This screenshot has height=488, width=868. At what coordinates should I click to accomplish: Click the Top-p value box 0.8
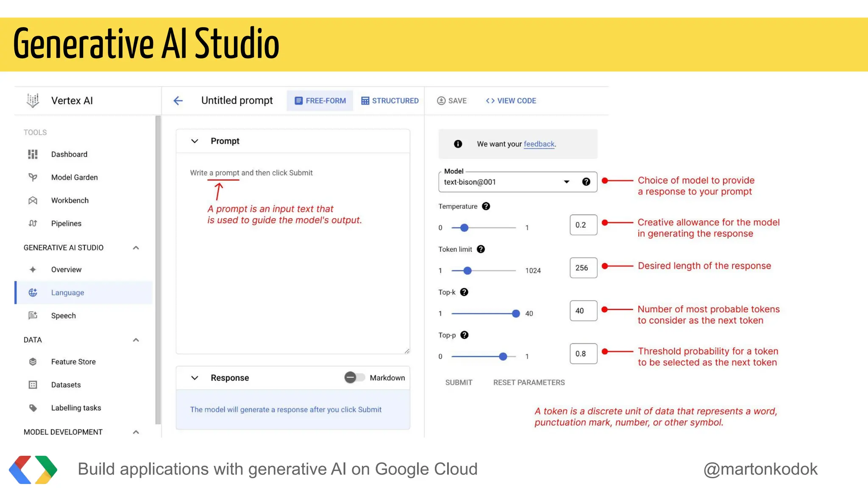584,353
